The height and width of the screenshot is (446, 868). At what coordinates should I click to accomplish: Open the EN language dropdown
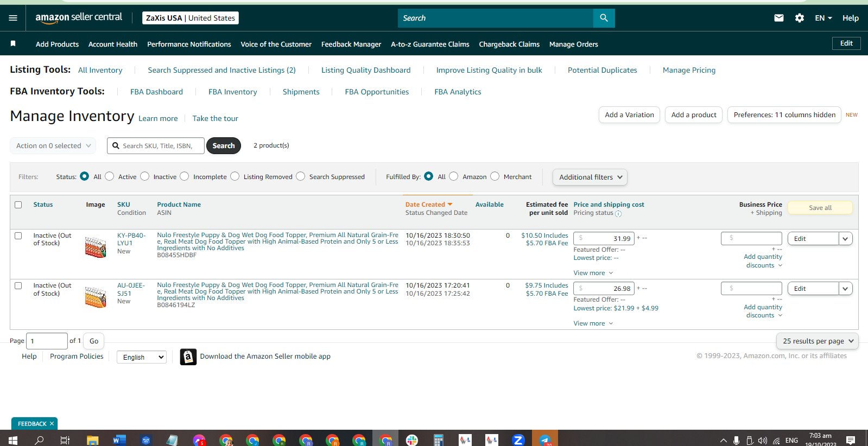(823, 18)
